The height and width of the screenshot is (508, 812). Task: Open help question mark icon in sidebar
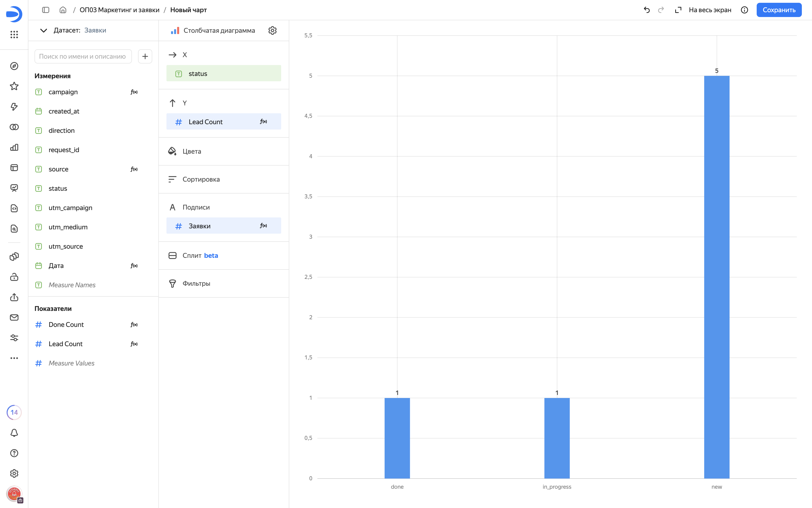pyautogui.click(x=14, y=453)
